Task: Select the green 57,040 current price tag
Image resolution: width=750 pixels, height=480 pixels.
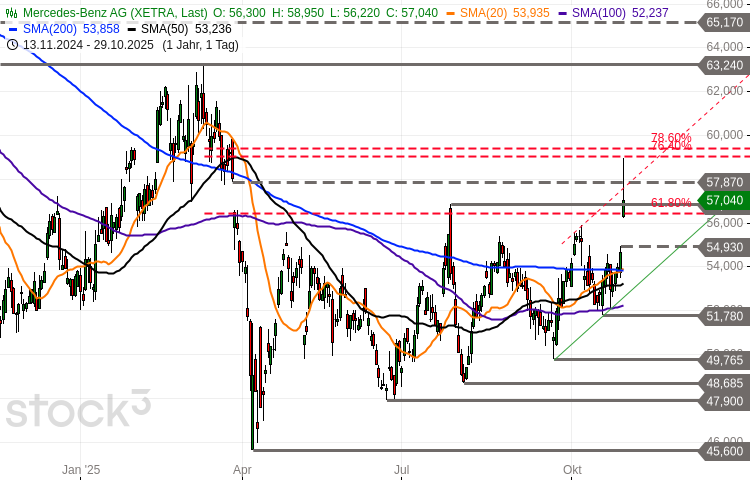Action: coord(725,201)
